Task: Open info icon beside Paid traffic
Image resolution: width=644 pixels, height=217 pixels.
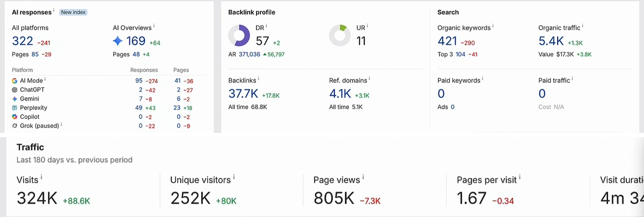Action: pyautogui.click(x=573, y=79)
